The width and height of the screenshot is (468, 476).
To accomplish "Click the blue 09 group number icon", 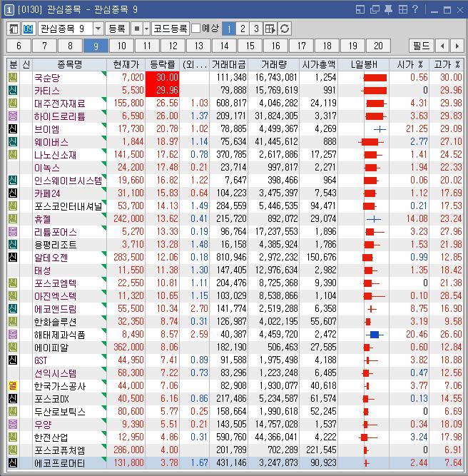I will point(29,29).
